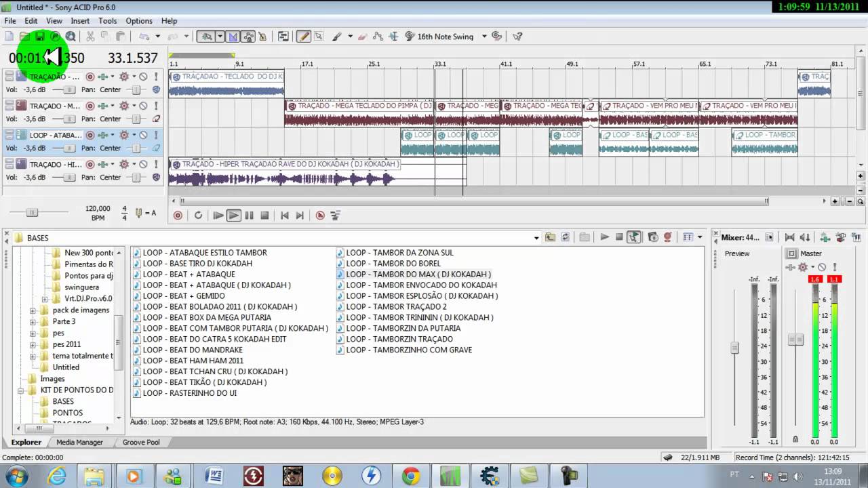868x488 pixels.
Task: Toggle Explorer Auto Preview button
Action: 634,237
